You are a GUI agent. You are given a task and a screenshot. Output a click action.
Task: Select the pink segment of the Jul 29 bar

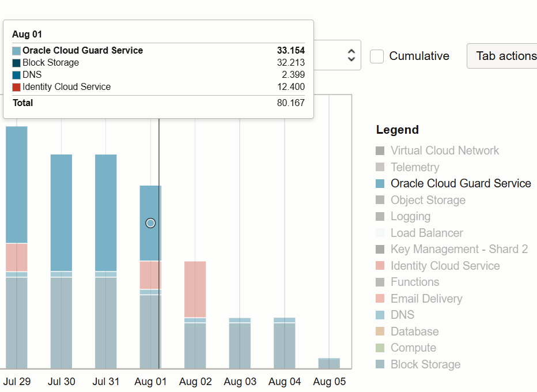point(17,258)
